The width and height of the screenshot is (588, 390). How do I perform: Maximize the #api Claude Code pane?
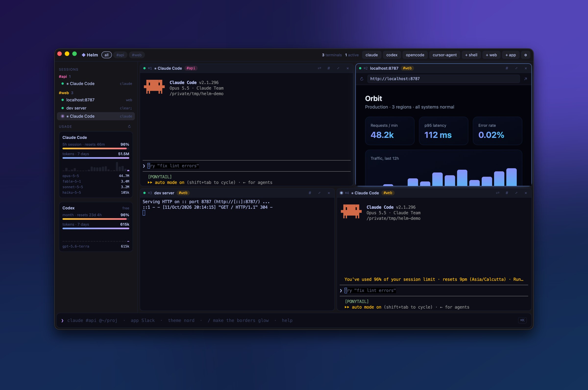338,68
